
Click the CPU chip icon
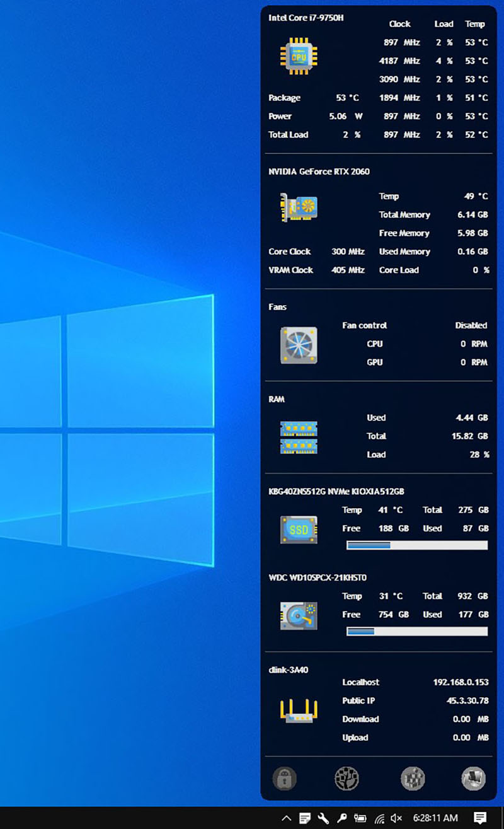[299, 57]
